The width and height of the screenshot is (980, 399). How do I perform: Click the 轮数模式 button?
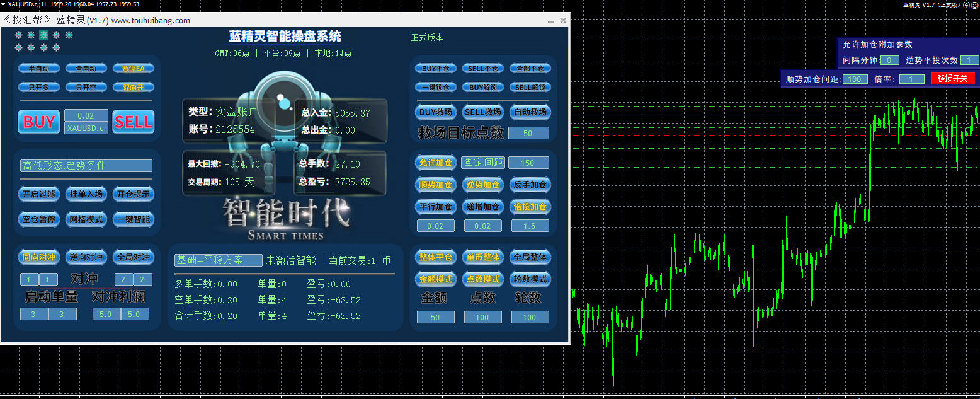530,279
